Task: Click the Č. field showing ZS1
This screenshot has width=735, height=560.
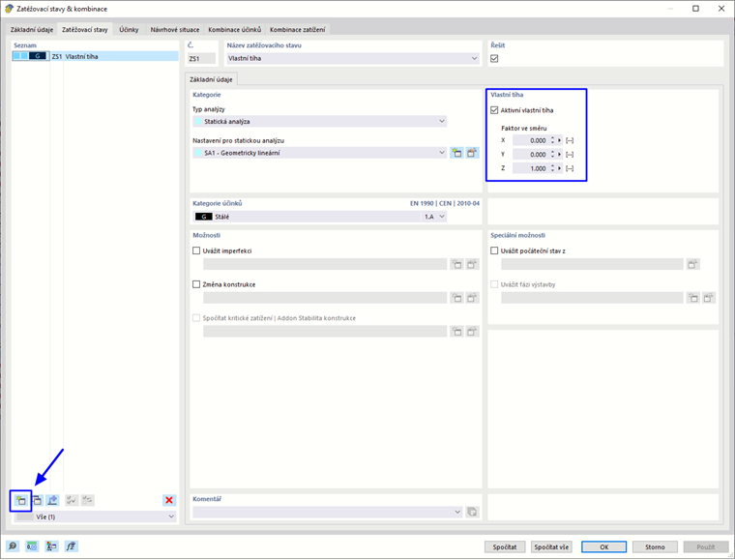Action: pos(202,59)
